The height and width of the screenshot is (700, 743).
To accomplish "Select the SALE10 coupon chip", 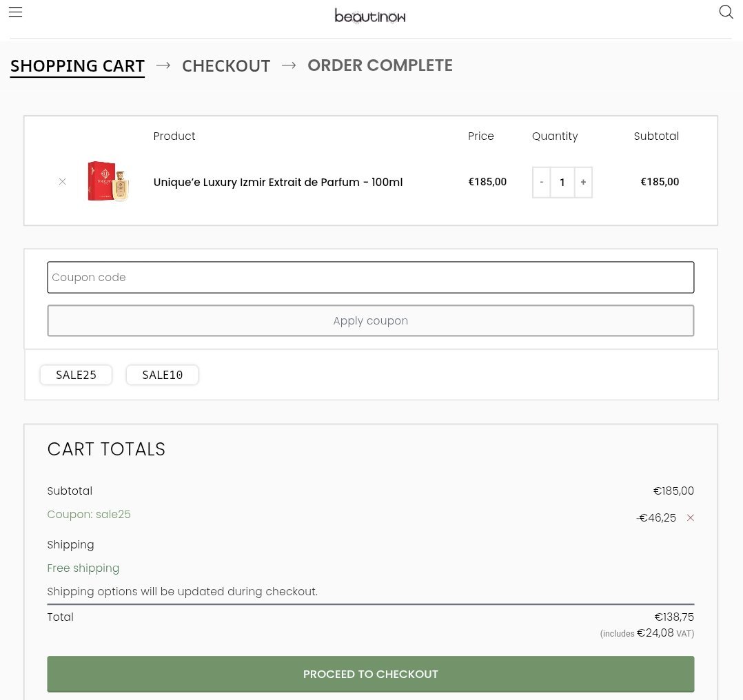I will point(163,375).
